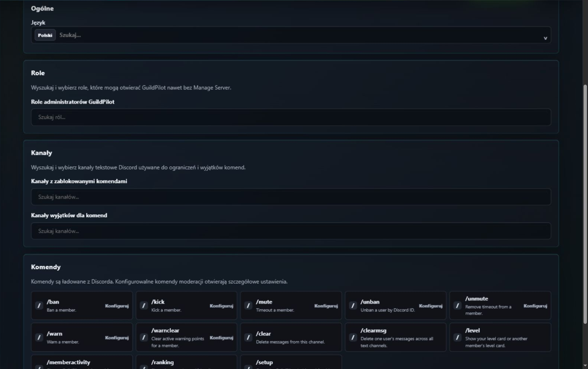Click the slash icon of /unmute card

point(457,306)
